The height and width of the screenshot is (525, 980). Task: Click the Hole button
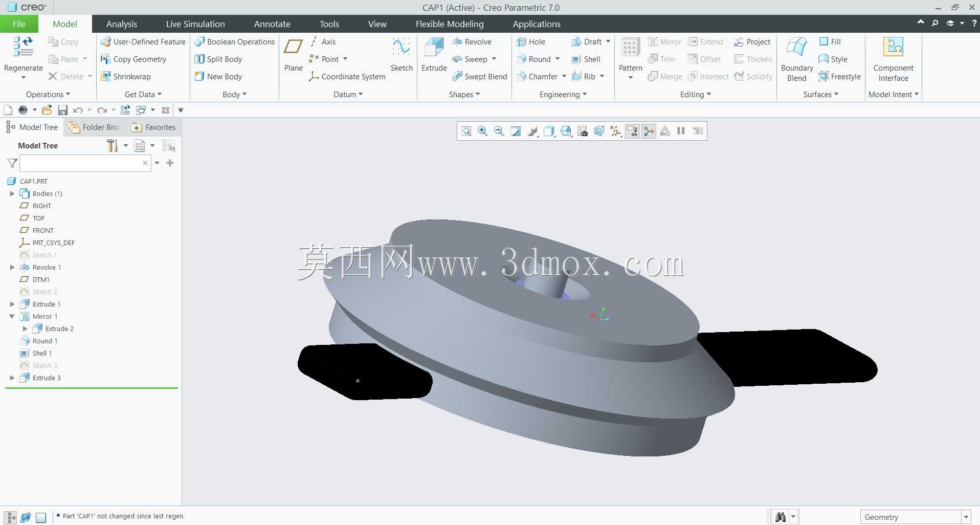click(x=530, y=42)
